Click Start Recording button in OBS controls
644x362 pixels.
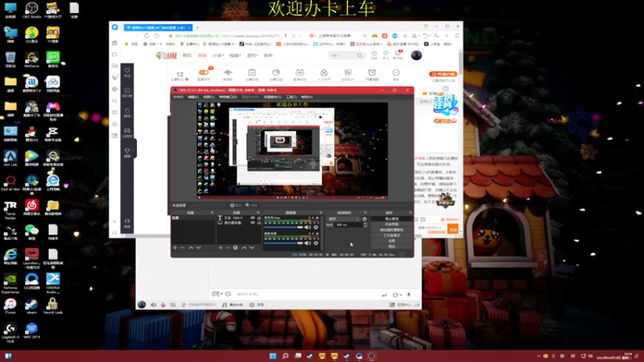[x=392, y=224]
